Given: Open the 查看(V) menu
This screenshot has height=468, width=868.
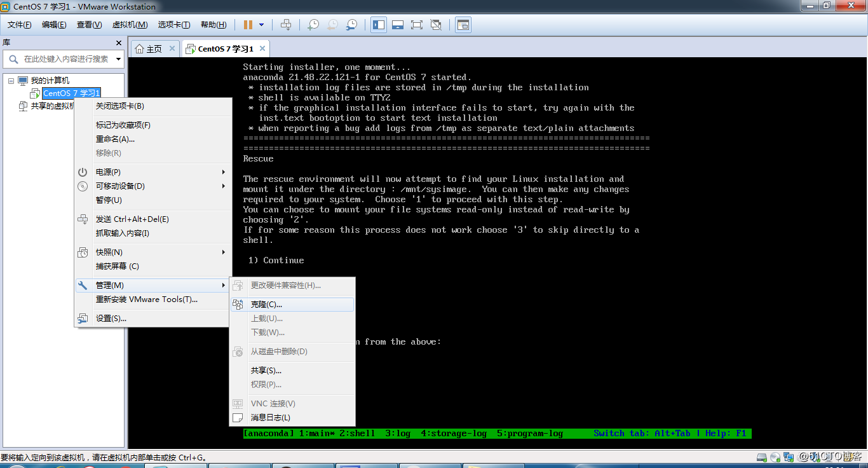Looking at the screenshot, I should click(89, 25).
